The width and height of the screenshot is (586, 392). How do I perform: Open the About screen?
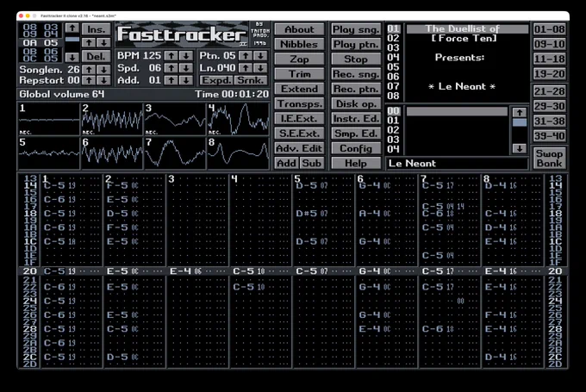(299, 29)
